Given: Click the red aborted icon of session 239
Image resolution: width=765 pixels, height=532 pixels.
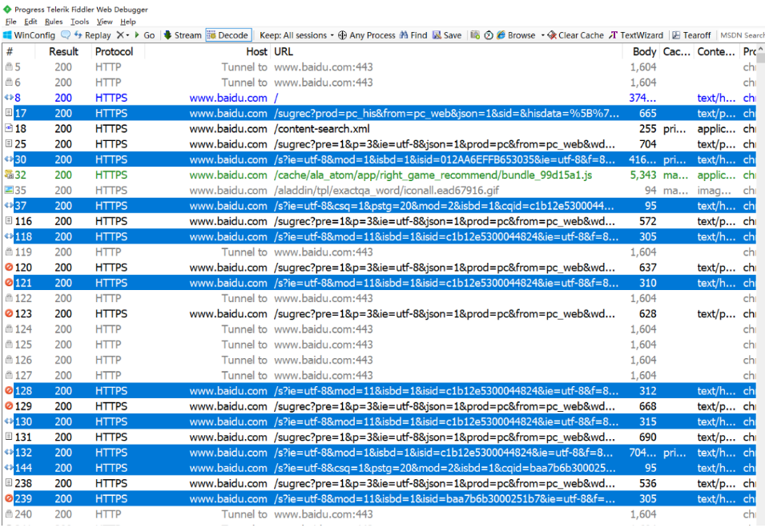Looking at the screenshot, I should click(9, 498).
